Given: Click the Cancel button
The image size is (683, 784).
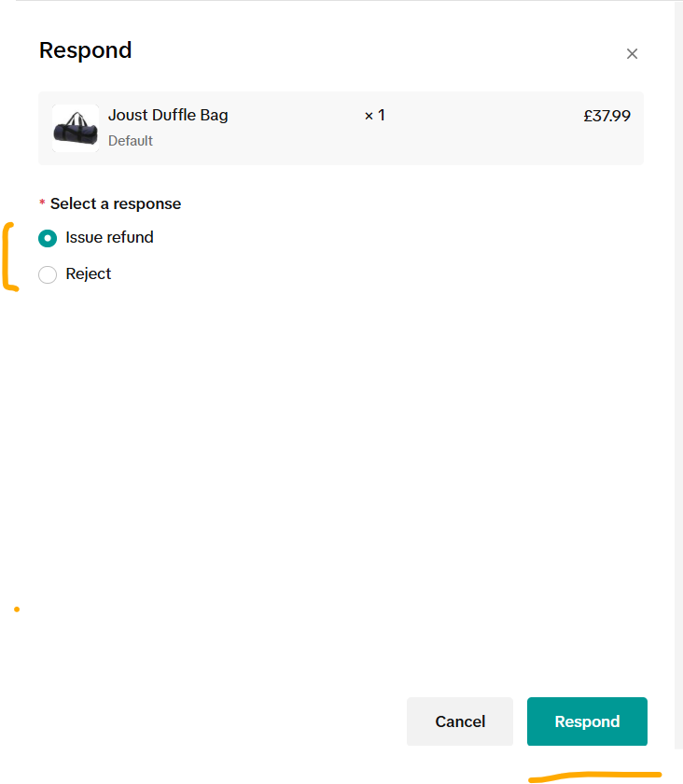Looking at the screenshot, I should [460, 721].
